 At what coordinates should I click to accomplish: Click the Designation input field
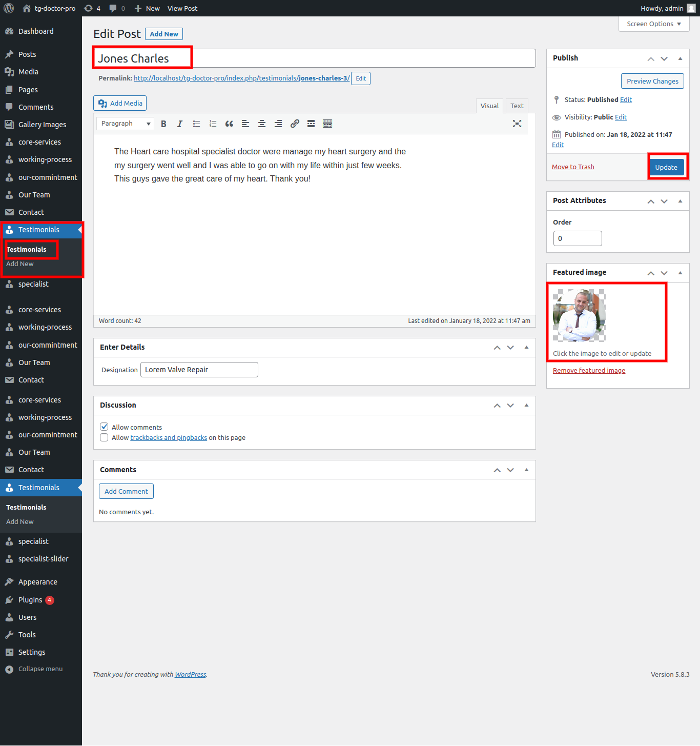(199, 370)
